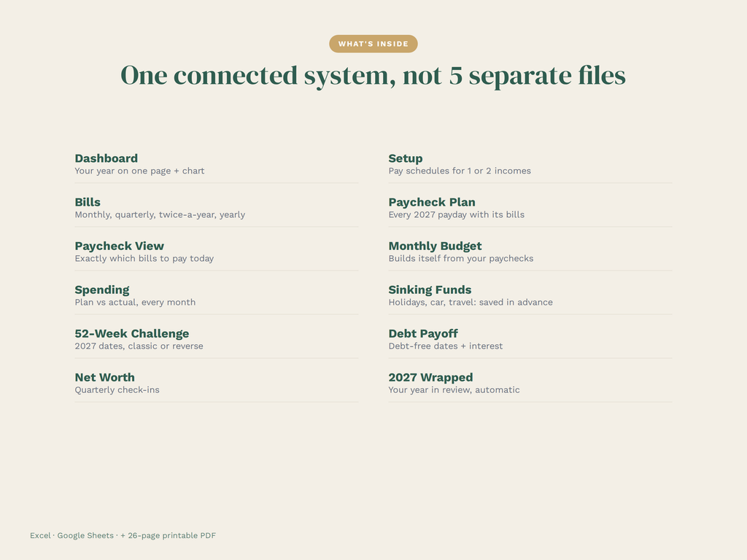This screenshot has width=747, height=560.
Task: Click 'Pay schedules for 1 or 2 incomes'
Action: (x=460, y=171)
